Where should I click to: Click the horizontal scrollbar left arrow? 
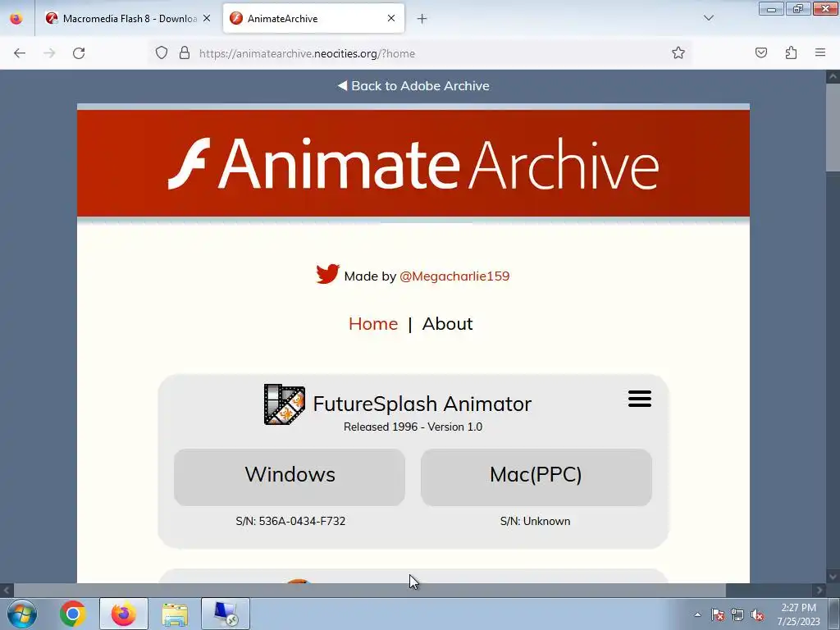tap(7, 591)
